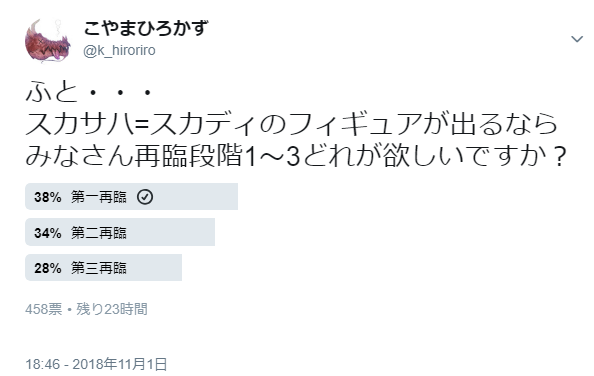Select the 第三再臨 poll option label
594x376 pixels.
(x=98, y=268)
